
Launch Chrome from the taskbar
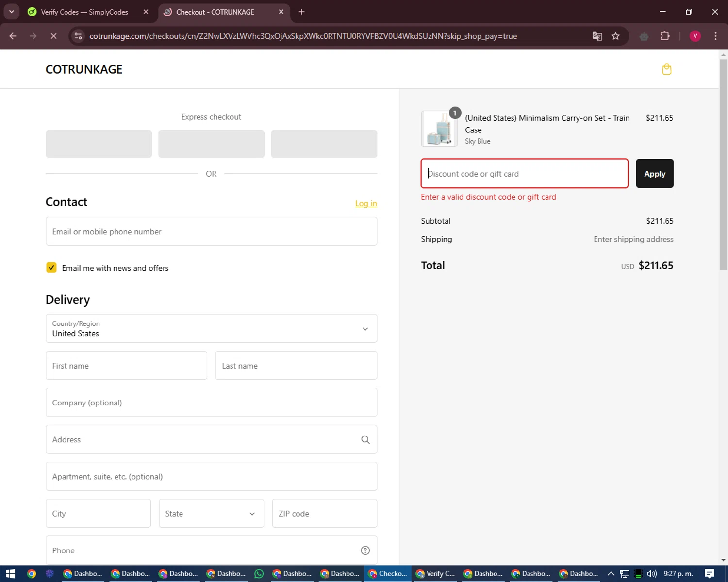32,574
